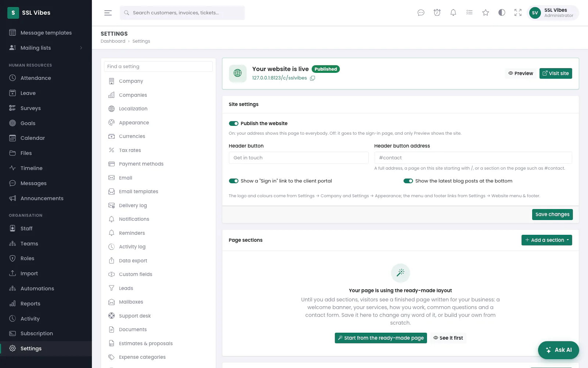Open the timer clock icon in top bar
The image size is (588, 368).
click(437, 13)
